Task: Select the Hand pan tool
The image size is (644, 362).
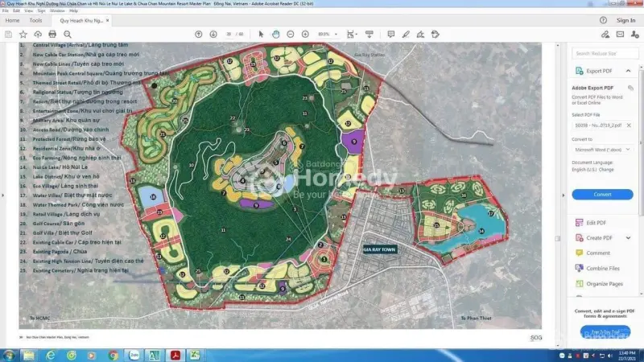Action: tap(275, 34)
